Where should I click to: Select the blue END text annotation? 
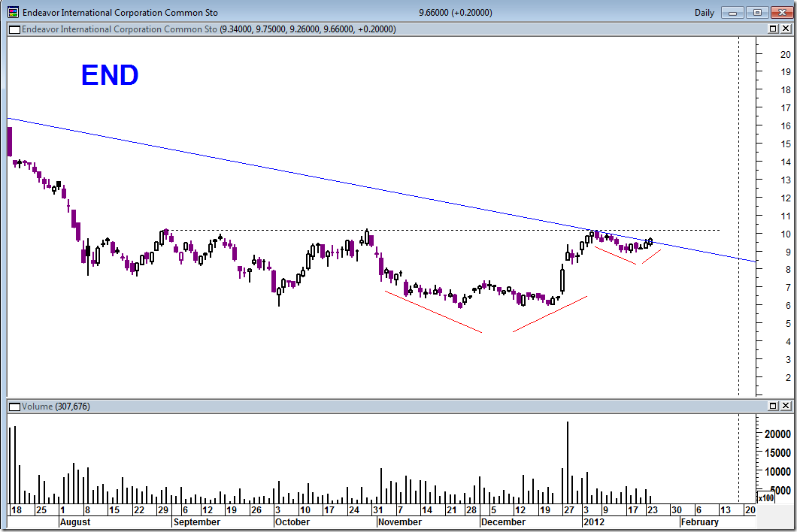point(110,75)
